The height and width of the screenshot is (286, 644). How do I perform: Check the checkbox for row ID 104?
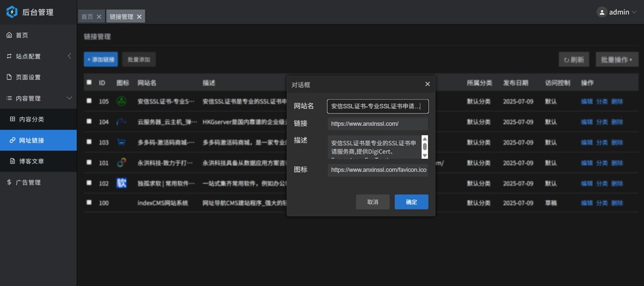click(x=89, y=122)
